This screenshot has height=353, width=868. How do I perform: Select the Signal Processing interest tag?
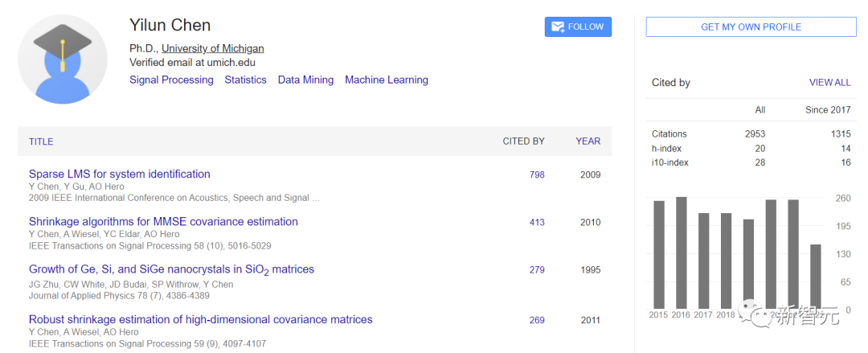[x=171, y=80]
